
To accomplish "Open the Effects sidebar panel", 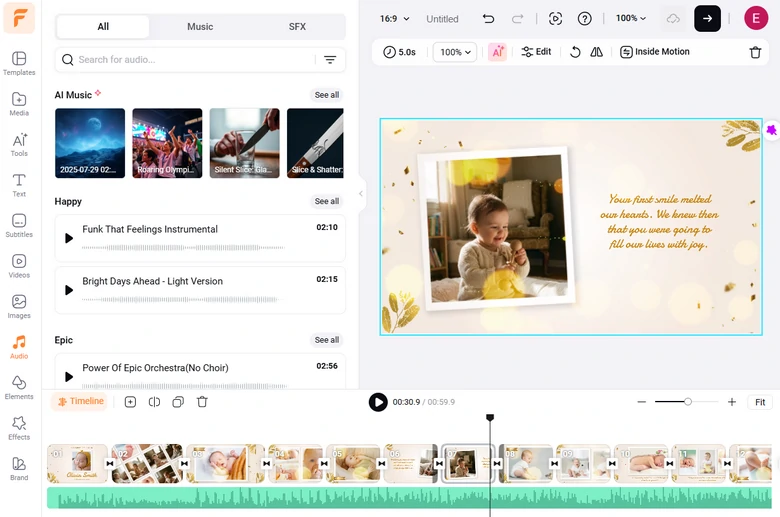I will click(19, 428).
